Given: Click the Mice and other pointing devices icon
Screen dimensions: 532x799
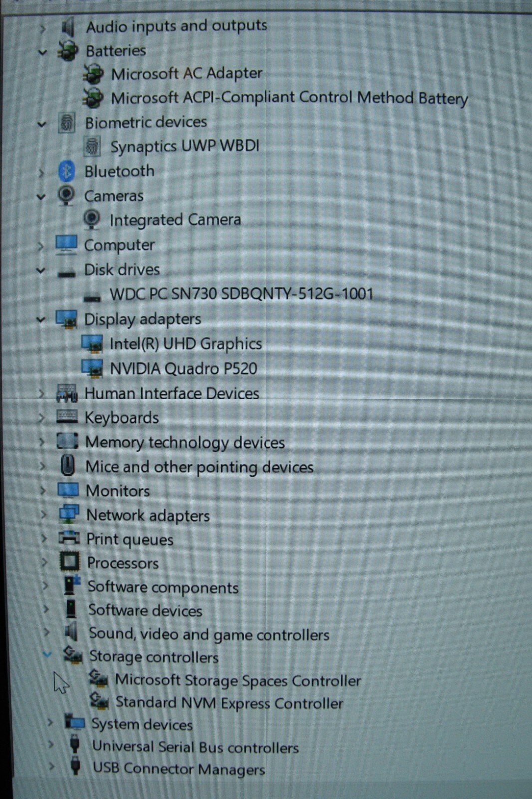Looking at the screenshot, I should click(68, 466).
